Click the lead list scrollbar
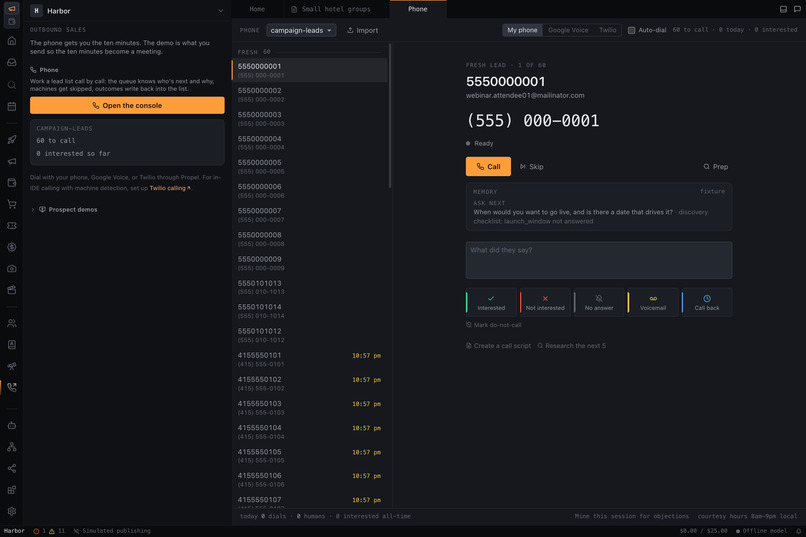 click(390, 116)
